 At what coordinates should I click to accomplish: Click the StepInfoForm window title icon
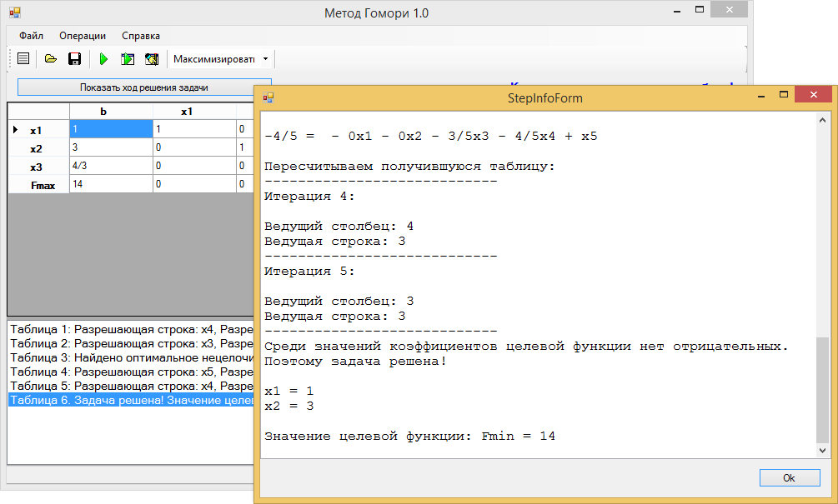point(268,97)
